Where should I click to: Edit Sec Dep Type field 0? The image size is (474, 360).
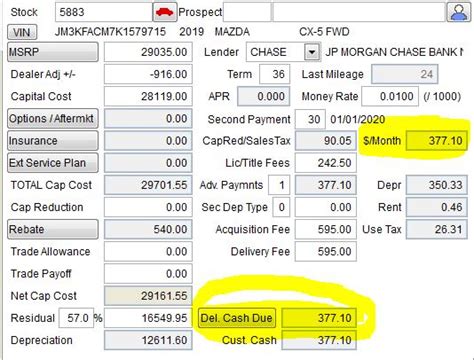click(x=281, y=207)
